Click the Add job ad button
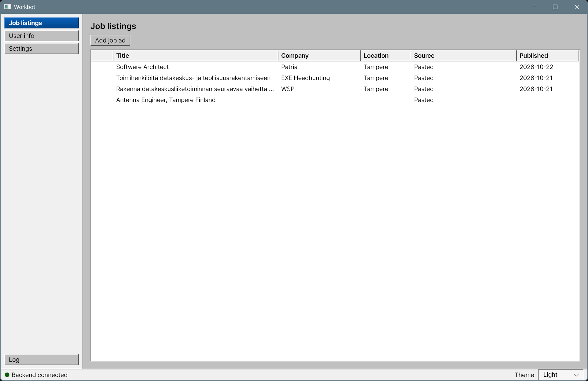The image size is (588, 381). click(x=110, y=40)
